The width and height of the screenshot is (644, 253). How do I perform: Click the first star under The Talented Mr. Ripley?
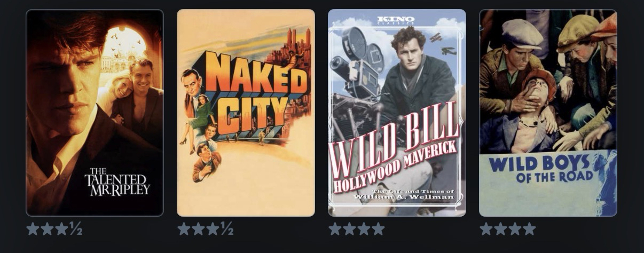[x=33, y=229]
